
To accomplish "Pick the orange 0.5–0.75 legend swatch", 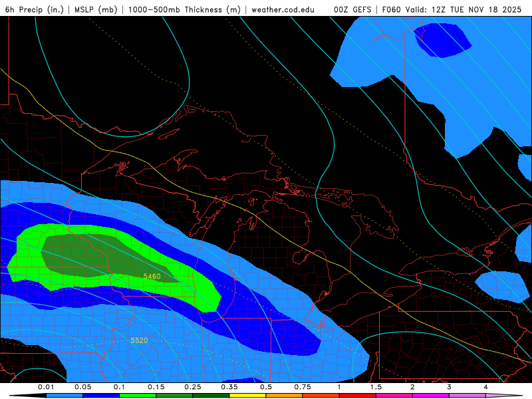I will (x=285, y=396).
